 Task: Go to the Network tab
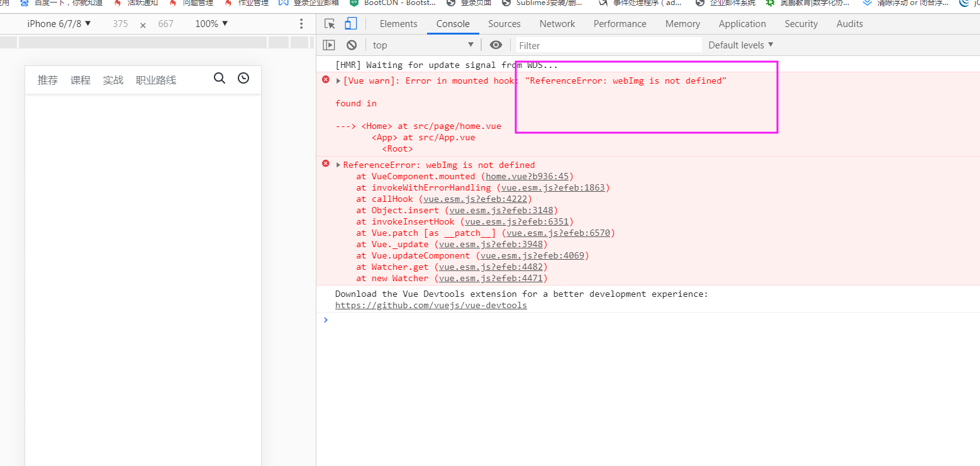[x=557, y=24]
